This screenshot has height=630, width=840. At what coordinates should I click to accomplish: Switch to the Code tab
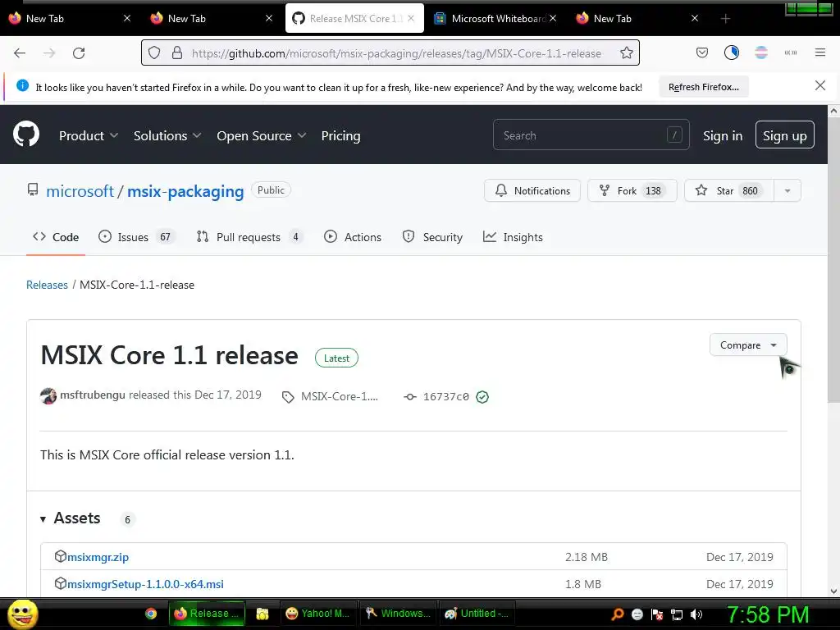pos(56,237)
